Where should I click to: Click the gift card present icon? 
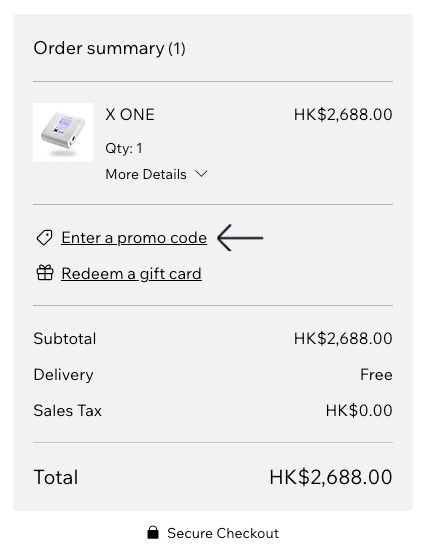(x=45, y=273)
